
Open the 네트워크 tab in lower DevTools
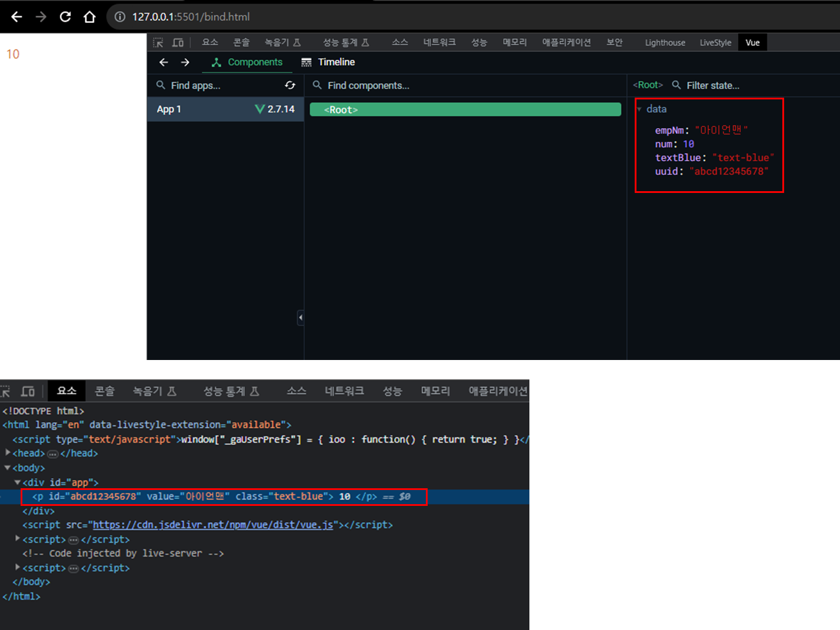point(344,391)
